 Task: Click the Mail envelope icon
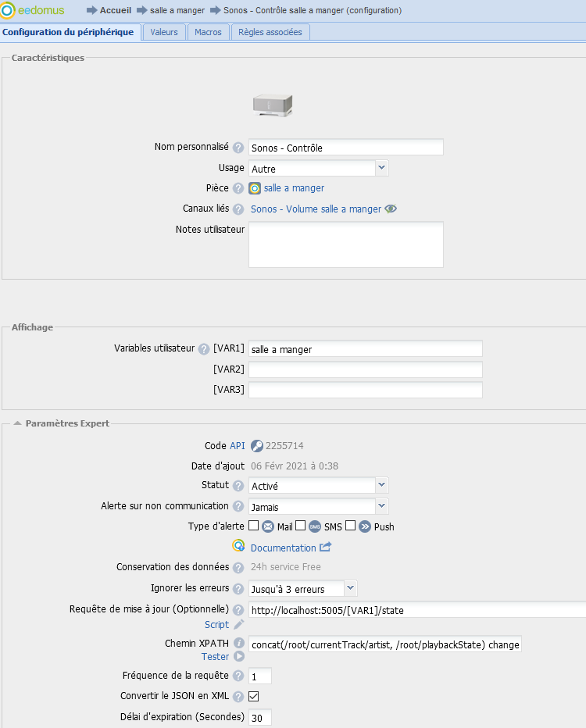click(268, 526)
